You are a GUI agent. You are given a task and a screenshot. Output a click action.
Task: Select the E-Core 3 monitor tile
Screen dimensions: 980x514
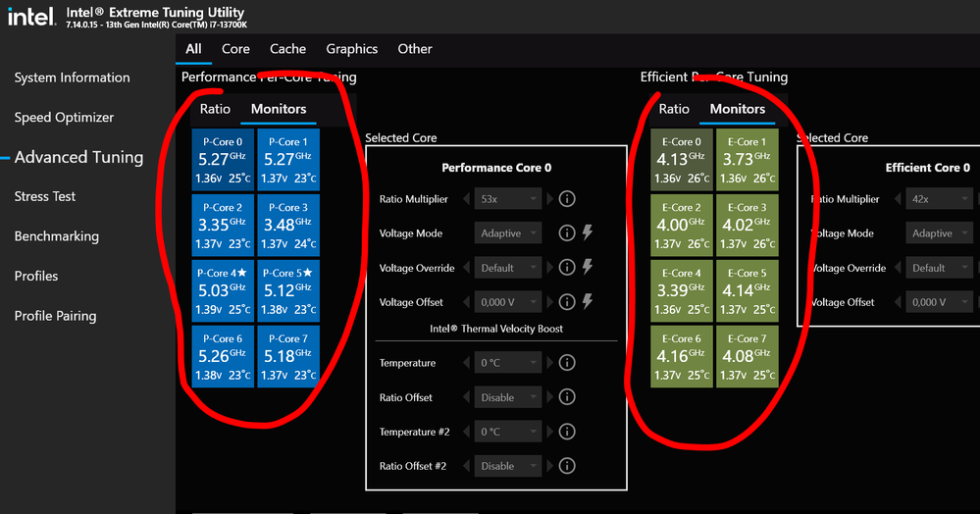tap(748, 225)
